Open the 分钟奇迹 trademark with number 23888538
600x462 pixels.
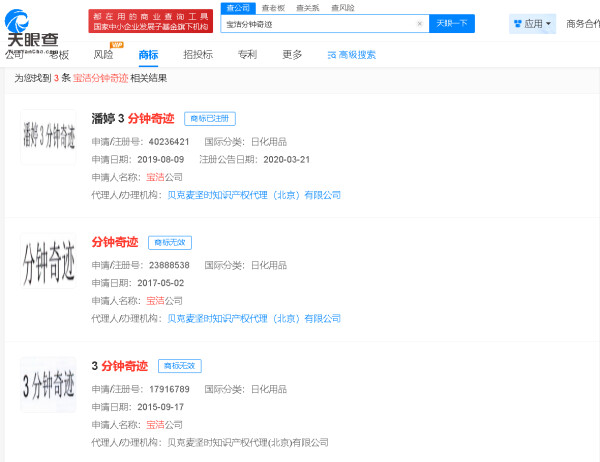(x=115, y=242)
